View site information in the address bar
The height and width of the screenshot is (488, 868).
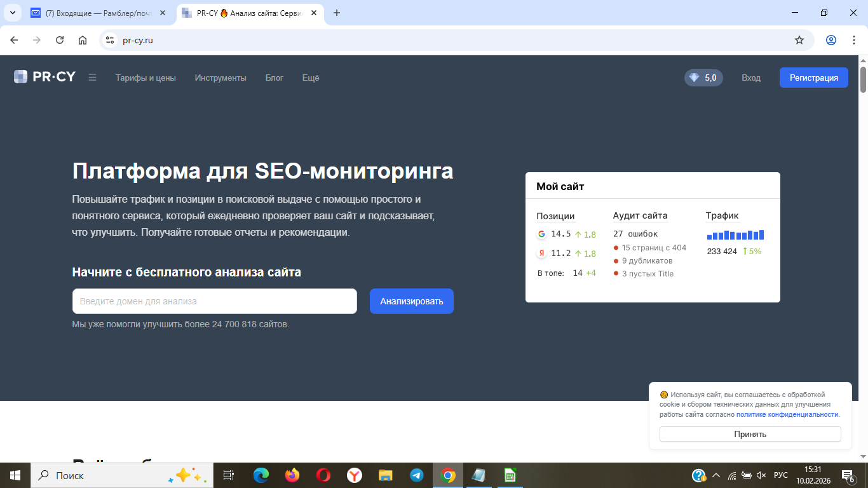pyautogui.click(x=111, y=40)
